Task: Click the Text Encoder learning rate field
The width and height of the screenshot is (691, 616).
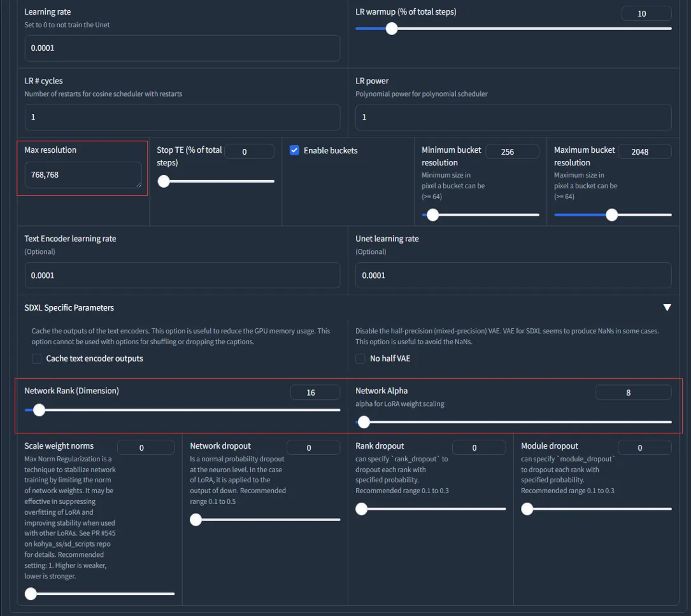Action: coord(182,276)
